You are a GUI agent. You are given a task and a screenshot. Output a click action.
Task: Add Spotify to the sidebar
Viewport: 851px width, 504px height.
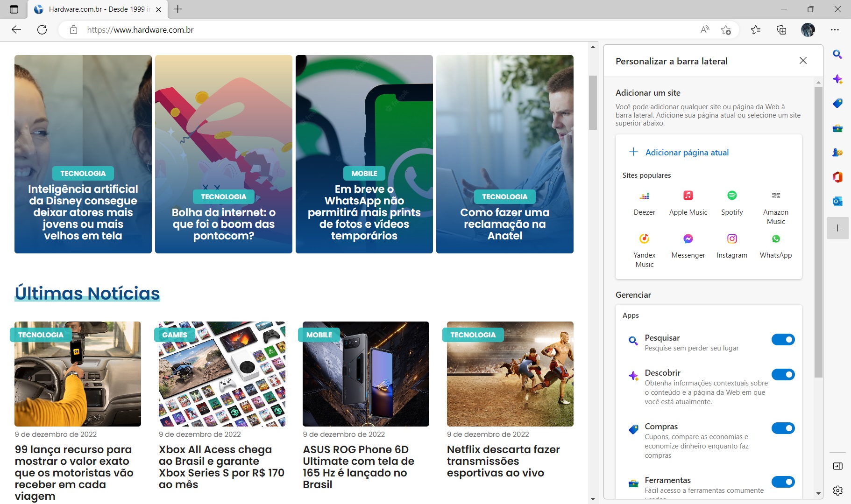coord(732,203)
